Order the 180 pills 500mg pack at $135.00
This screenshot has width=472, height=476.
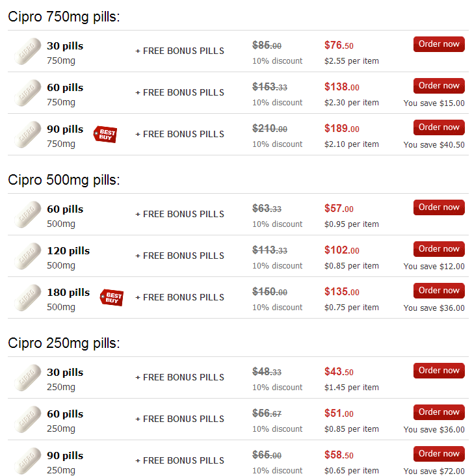tap(439, 291)
